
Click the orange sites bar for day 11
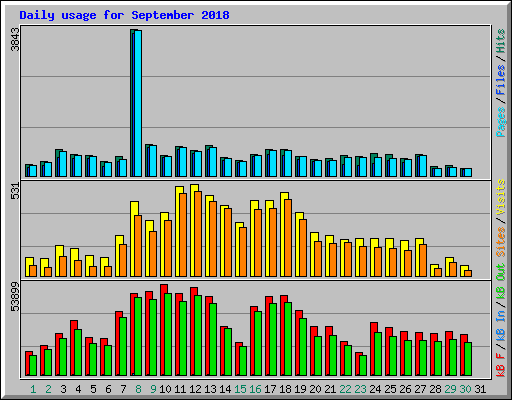(183, 235)
